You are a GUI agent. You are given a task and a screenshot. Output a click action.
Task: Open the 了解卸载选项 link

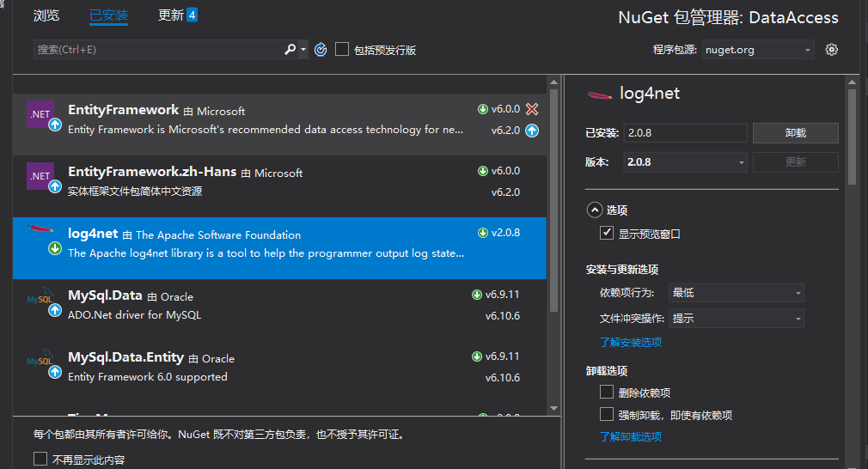coord(631,437)
